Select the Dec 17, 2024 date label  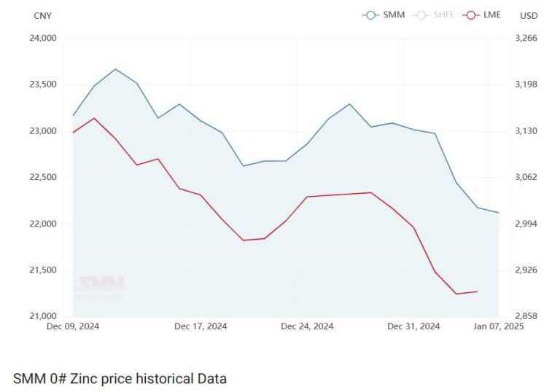coord(201,326)
